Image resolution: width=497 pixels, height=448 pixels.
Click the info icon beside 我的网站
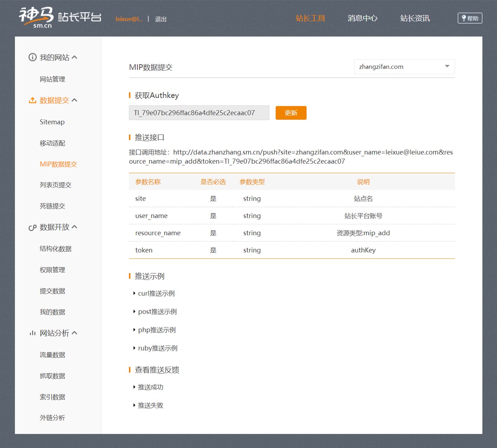pyautogui.click(x=32, y=57)
